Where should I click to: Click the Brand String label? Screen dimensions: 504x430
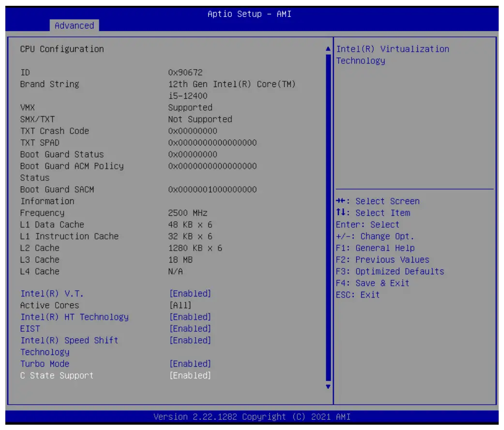[x=49, y=84]
